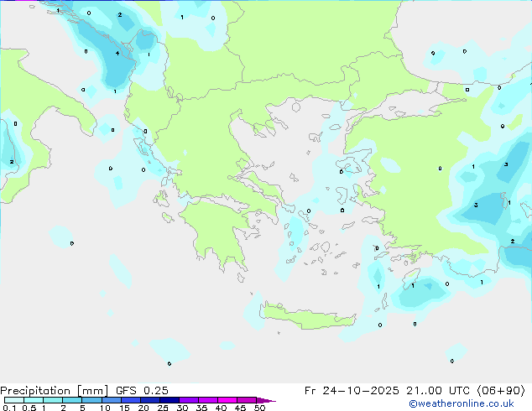Viewport: 532px width, 411px height.
Task: Click the '4' precipitation value on map
Action: 117,53
